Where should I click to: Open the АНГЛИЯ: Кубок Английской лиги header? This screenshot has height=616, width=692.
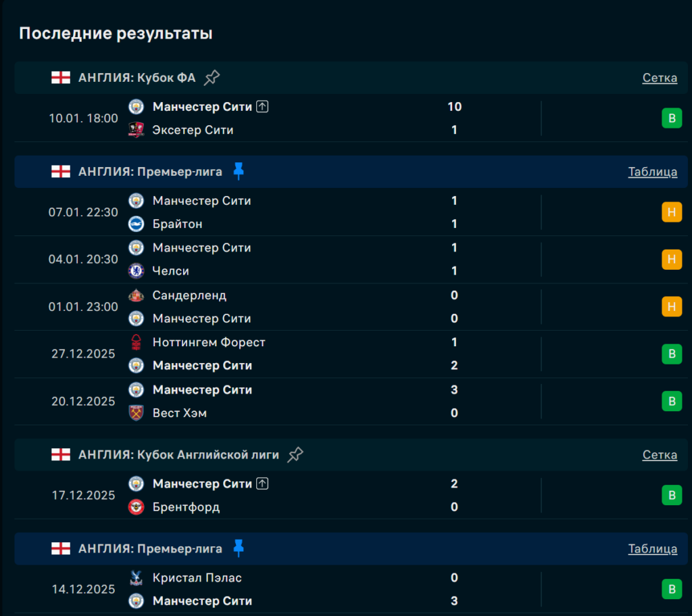[178, 455]
